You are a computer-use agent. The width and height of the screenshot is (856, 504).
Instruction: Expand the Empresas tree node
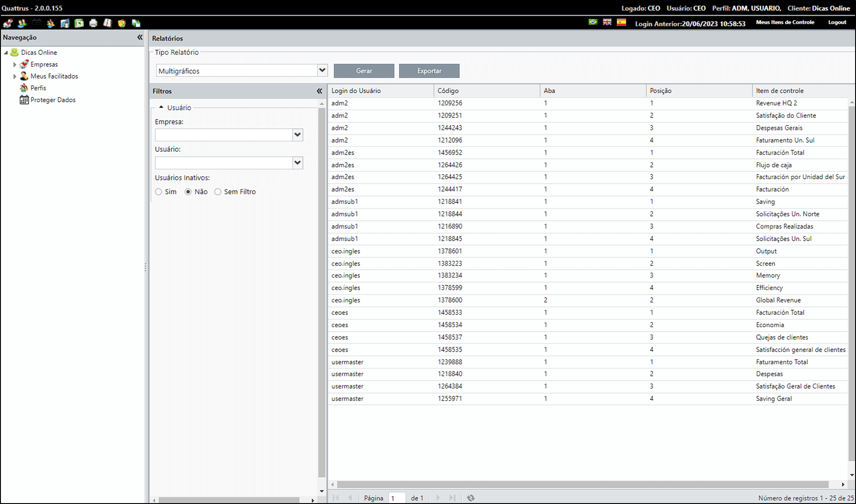[15, 64]
